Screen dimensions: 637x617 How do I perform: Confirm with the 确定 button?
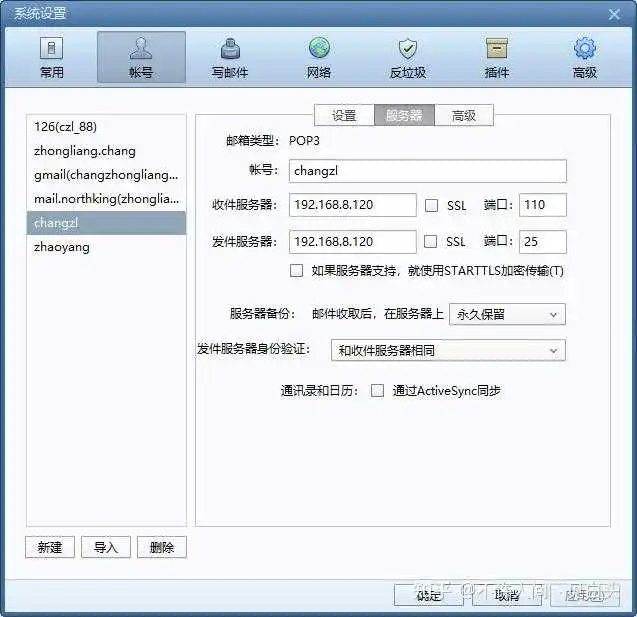429,595
